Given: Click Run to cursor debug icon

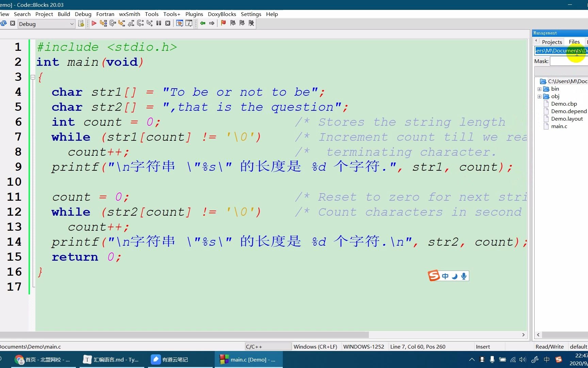Looking at the screenshot, I should pos(103,23).
